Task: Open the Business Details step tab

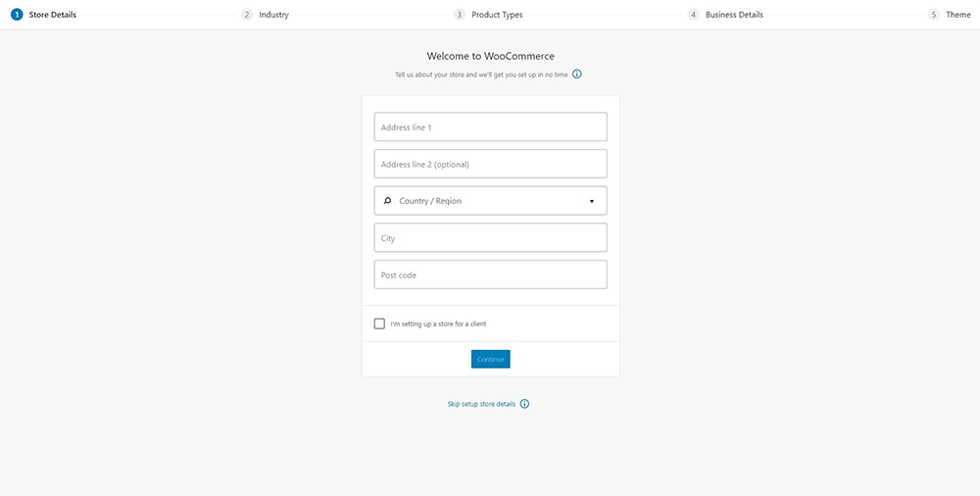Action: [x=734, y=15]
